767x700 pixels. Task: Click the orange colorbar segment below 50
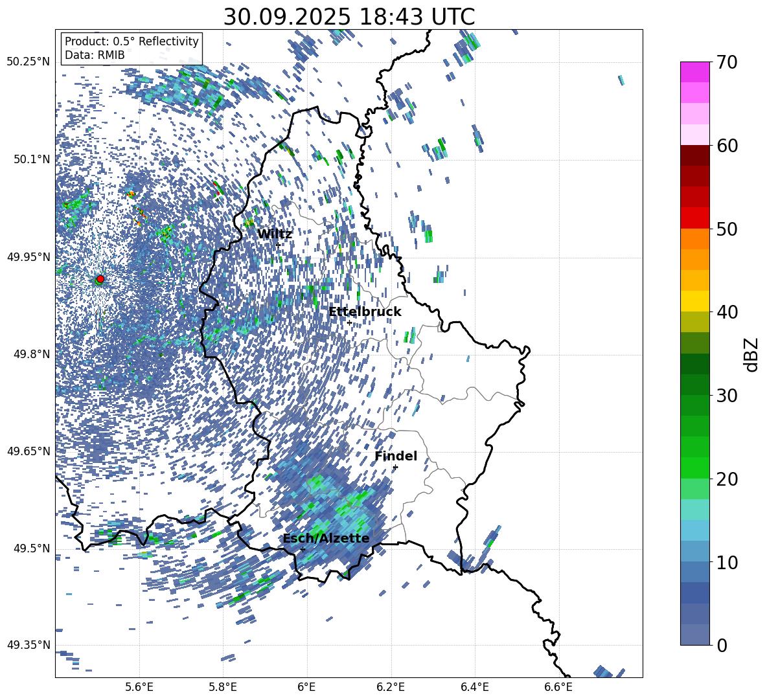pyautogui.click(x=694, y=239)
